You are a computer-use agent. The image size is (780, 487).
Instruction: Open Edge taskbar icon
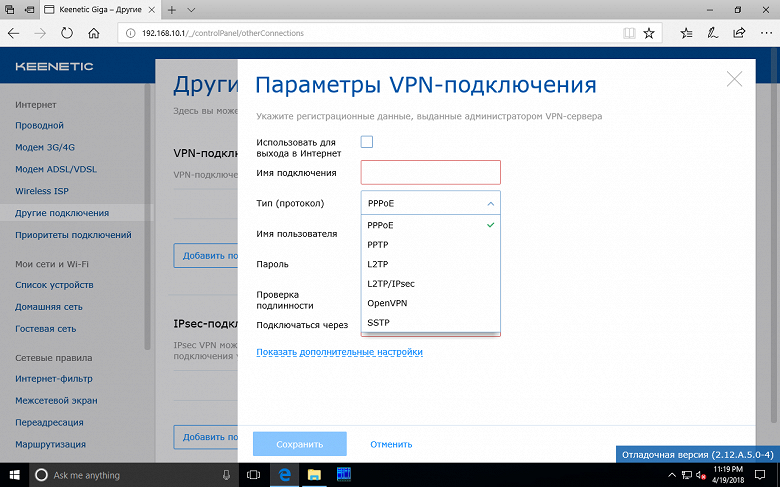pos(285,475)
